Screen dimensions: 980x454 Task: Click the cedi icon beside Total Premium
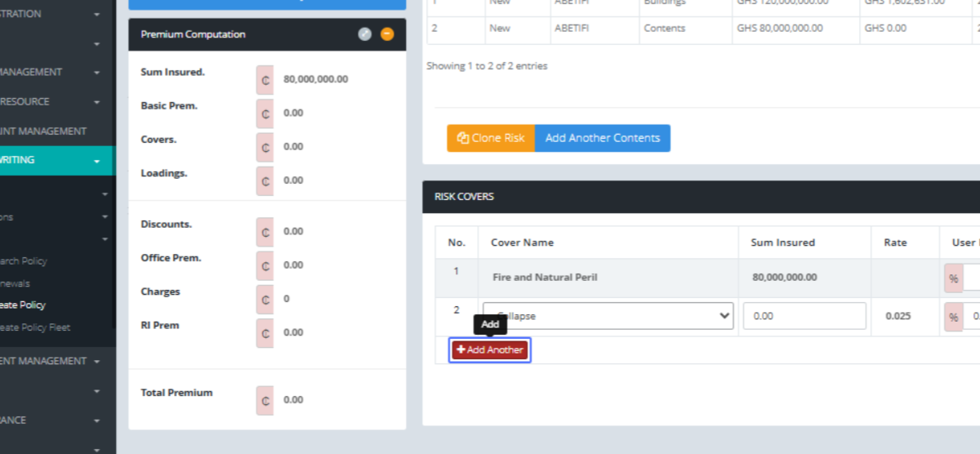pyautogui.click(x=265, y=400)
